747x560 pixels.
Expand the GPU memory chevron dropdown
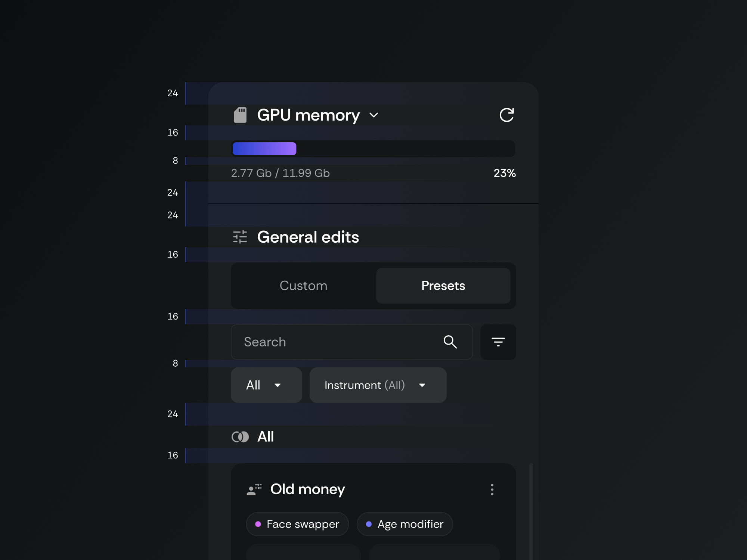click(374, 115)
